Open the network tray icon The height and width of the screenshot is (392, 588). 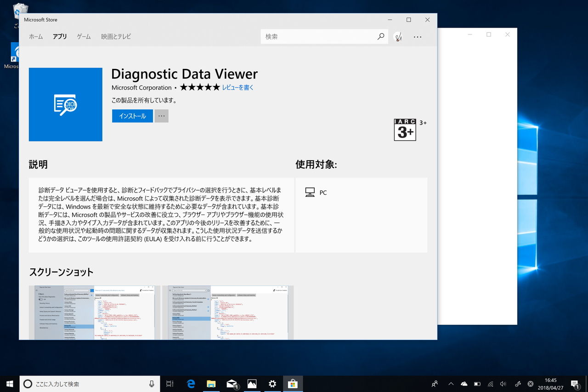point(490,384)
